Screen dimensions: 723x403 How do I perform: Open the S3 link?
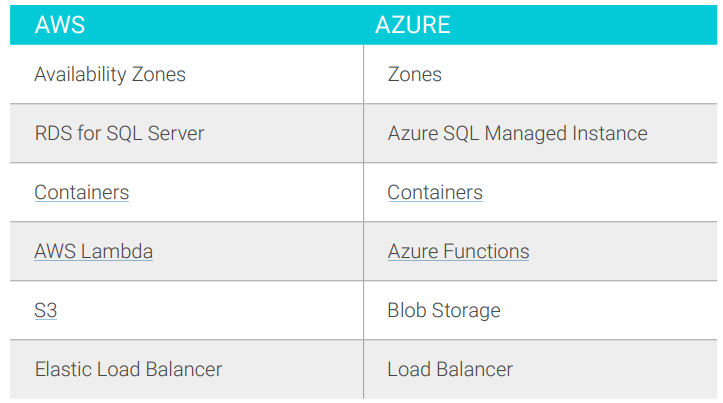click(46, 310)
